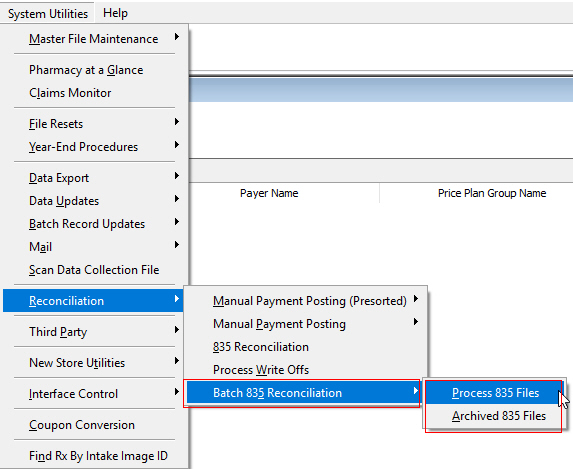Open the Help menu
Screen dimensions: 573x469
point(115,14)
